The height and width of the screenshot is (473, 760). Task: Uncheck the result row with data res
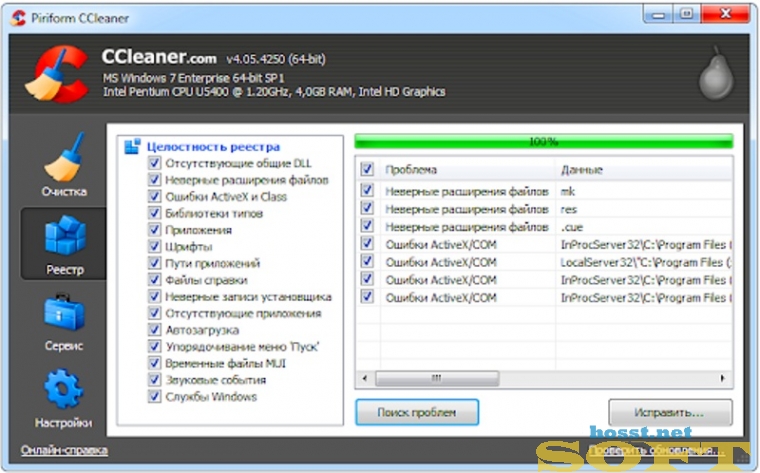click(367, 208)
